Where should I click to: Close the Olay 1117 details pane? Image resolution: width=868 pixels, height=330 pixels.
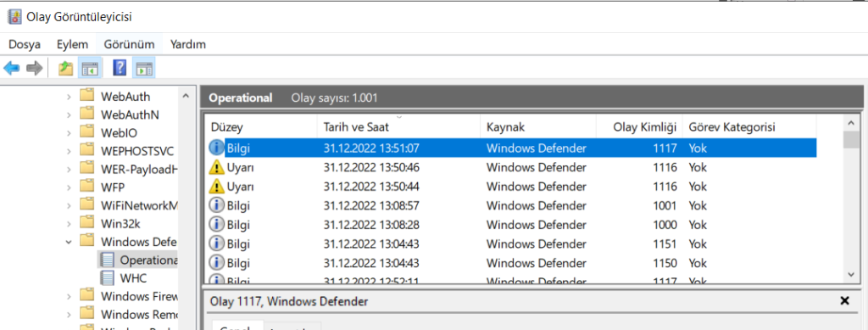click(x=845, y=300)
